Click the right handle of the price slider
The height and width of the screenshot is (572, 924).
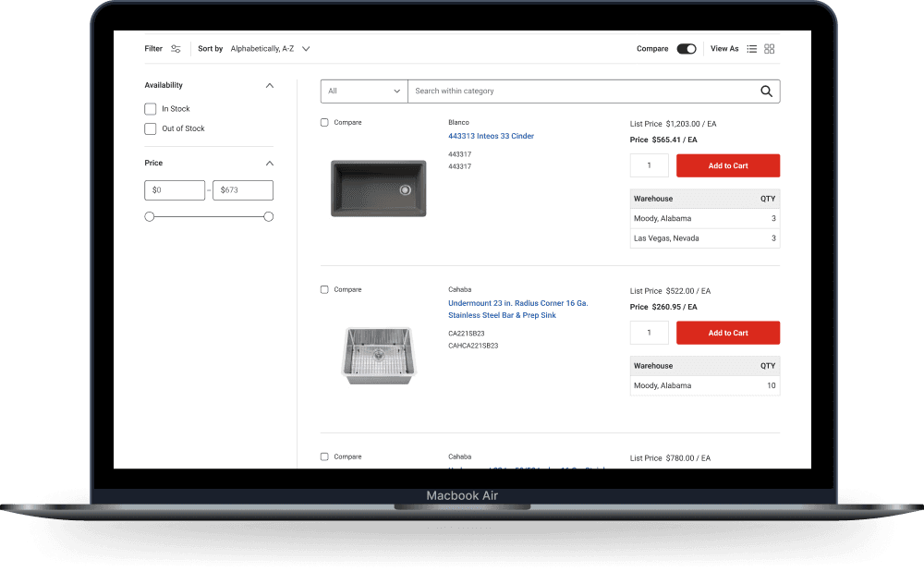[268, 215]
